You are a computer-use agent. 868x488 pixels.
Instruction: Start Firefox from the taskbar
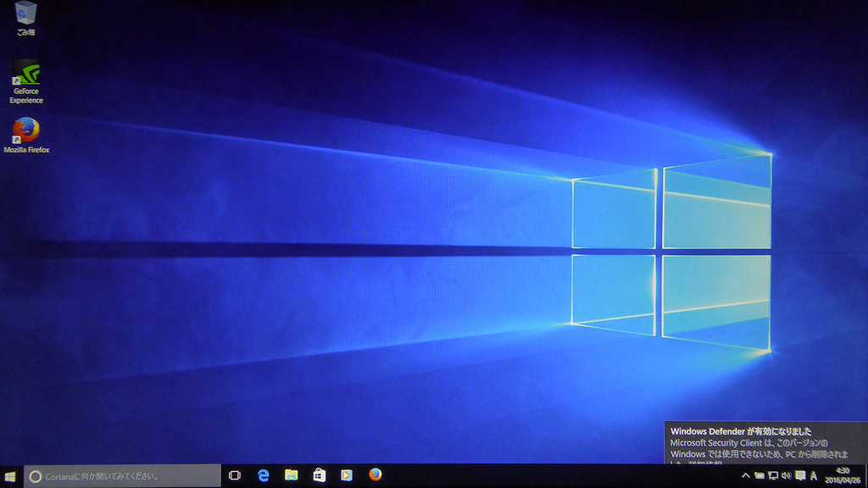[374, 475]
